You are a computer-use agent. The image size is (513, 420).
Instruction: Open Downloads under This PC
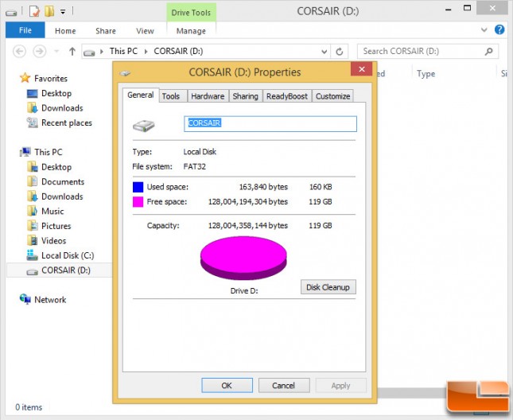62,196
